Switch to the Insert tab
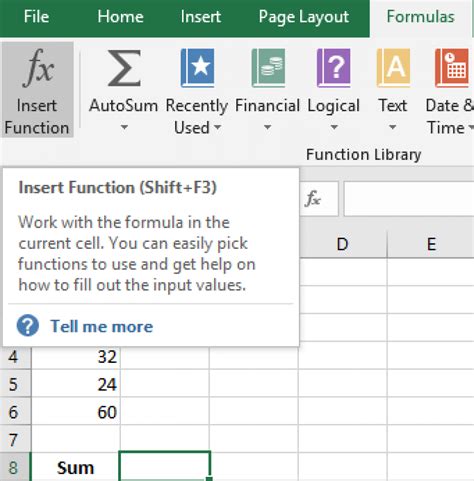The width and height of the screenshot is (474, 481). [x=201, y=17]
